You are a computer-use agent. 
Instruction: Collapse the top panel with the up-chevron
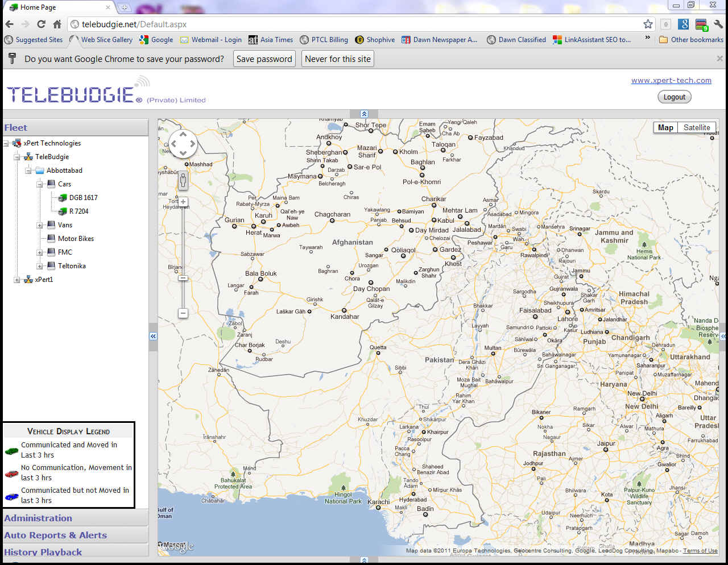[x=365, y=114]
